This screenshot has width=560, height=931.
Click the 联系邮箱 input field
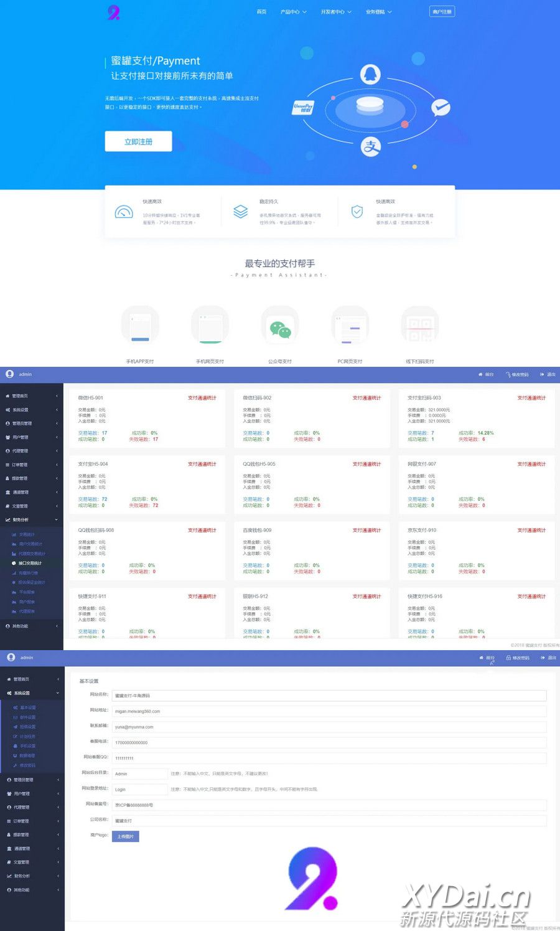[329, 727]
